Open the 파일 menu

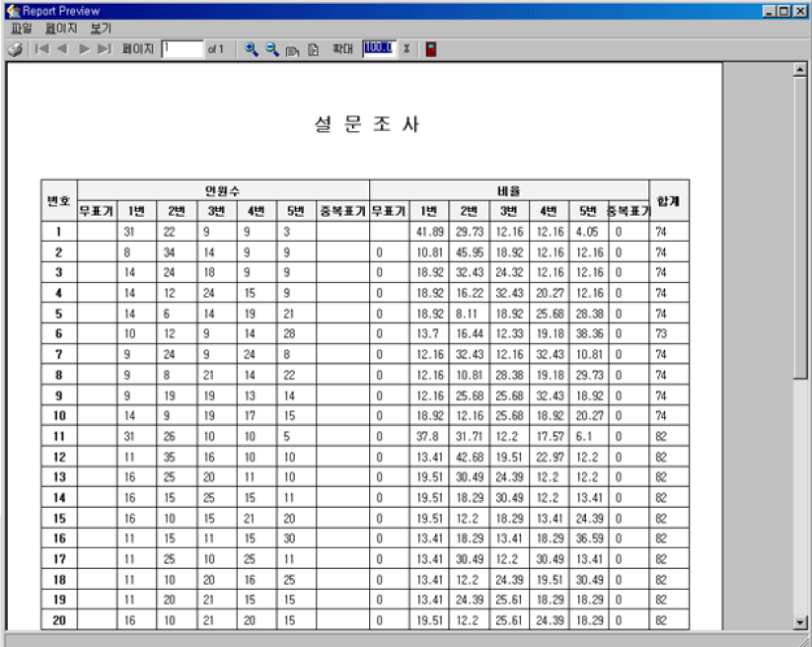tap(22, 29)
